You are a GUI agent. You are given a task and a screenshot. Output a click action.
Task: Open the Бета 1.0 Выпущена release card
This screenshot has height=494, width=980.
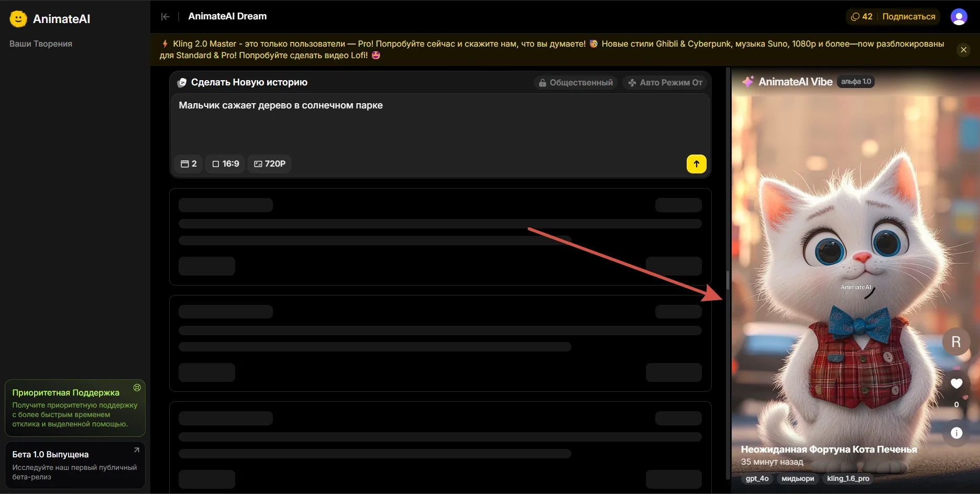point(75,465)
